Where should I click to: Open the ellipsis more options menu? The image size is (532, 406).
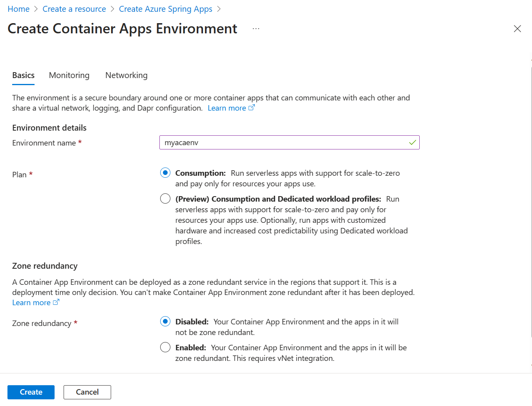[x=256, y=29]
